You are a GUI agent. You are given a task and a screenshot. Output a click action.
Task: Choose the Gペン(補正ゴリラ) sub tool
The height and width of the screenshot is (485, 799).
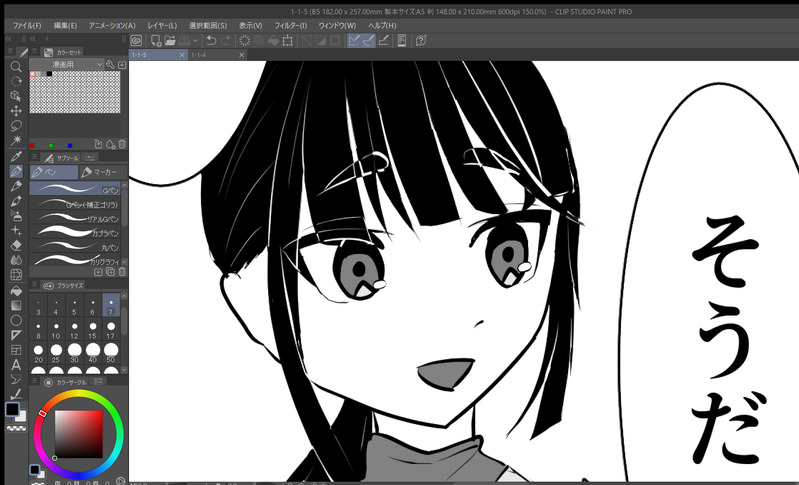(74, 204)
